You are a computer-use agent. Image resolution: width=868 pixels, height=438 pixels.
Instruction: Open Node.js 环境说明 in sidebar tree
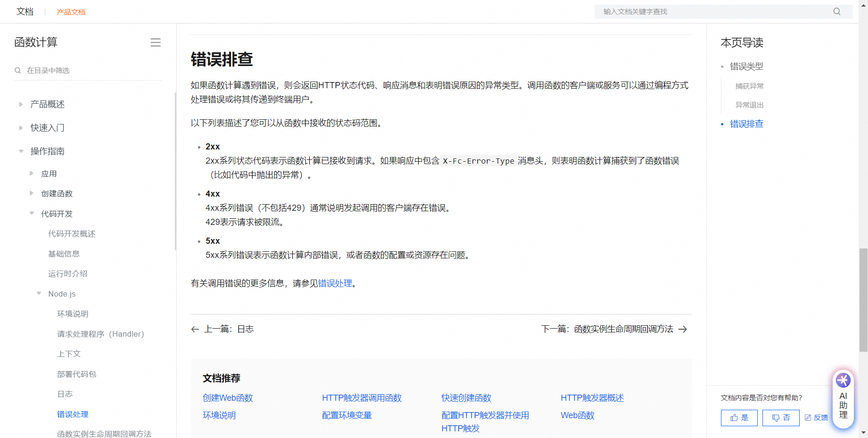click(x=73, y=314)
